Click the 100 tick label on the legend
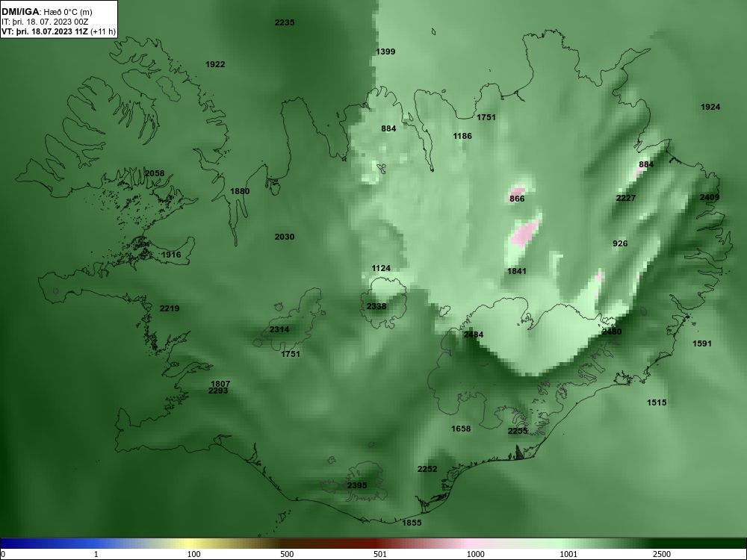Viewport: 747px width, 560px height. click(194, 554)
